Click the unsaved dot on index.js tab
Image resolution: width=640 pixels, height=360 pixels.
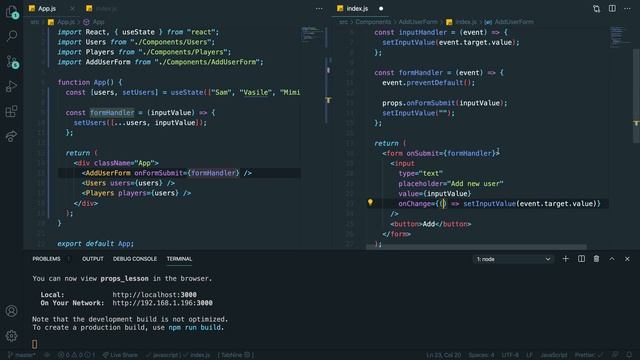(x=381, y=9)
